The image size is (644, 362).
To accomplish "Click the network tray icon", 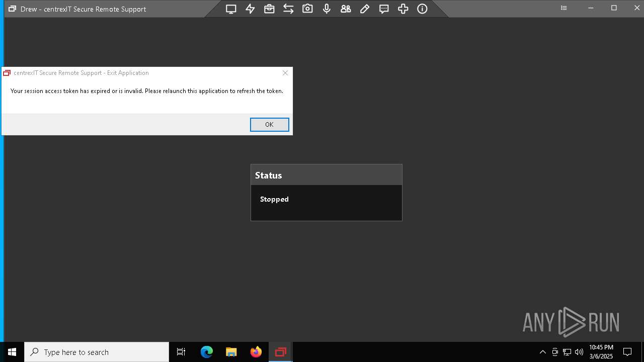I will [567, 352].
